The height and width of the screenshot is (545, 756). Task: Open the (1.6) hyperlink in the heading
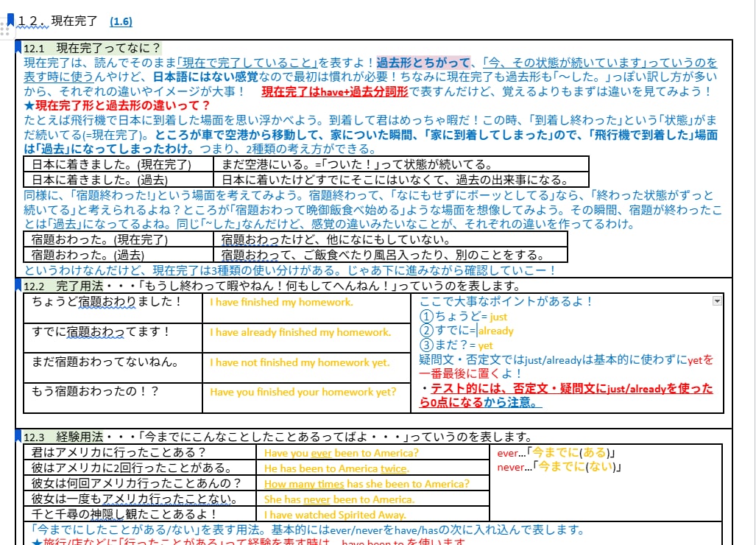pos(121,21)
